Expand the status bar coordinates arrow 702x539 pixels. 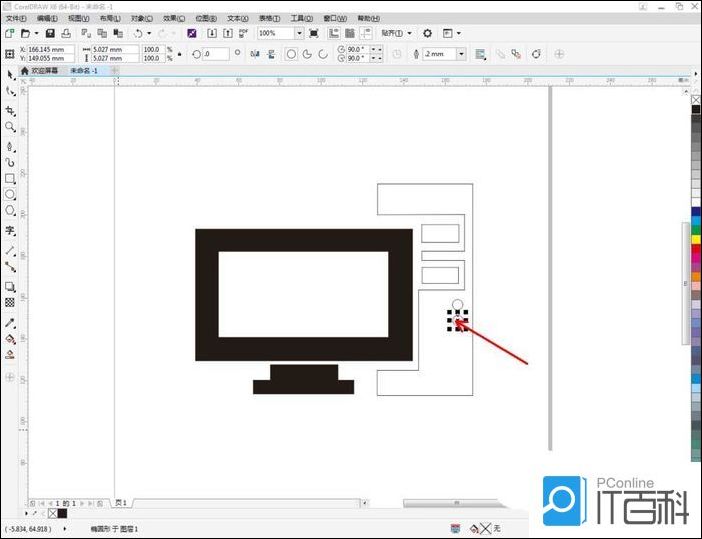click(x=65, y=529)
